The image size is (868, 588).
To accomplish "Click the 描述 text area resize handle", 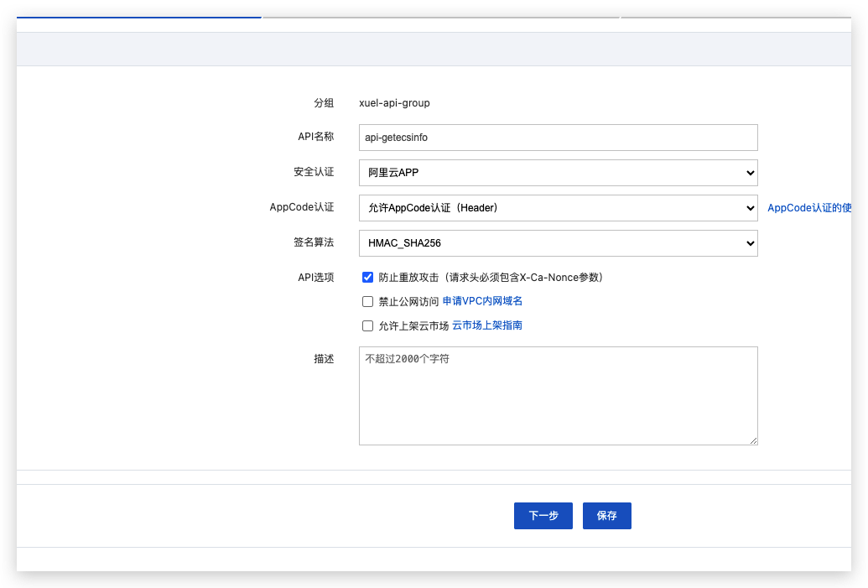I will point(753,440).
